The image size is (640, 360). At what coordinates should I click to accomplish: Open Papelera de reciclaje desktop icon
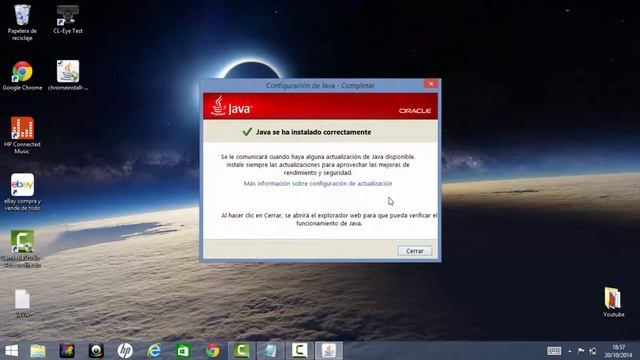(22, 23)
